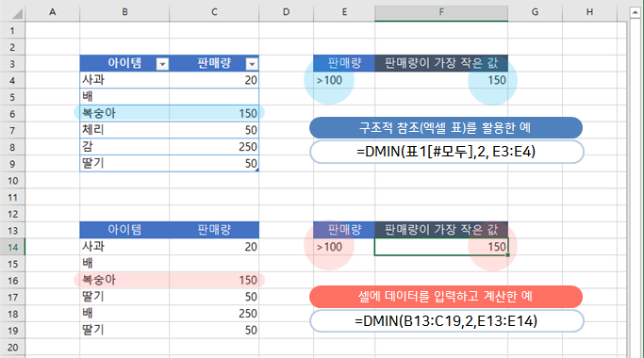
Task: Click the =DMIN(B13:C19,2,E13:E14) formula box
Action: [x=446, y=321]
